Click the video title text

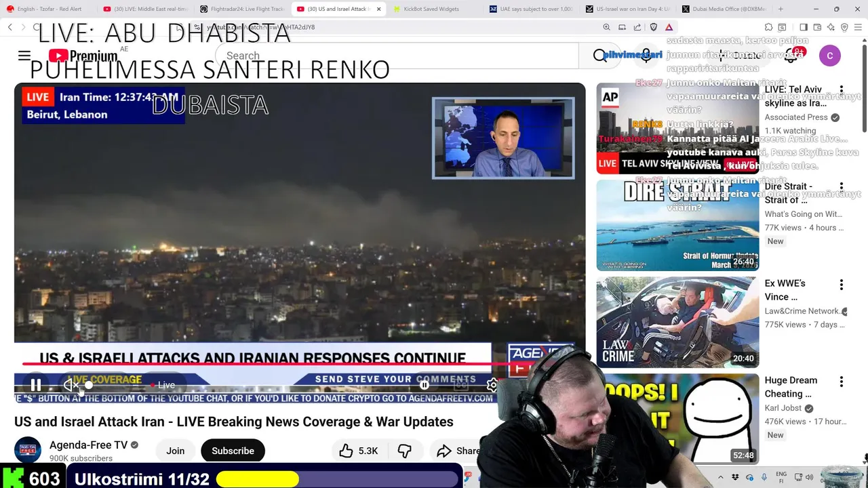[x=234, y=422]
